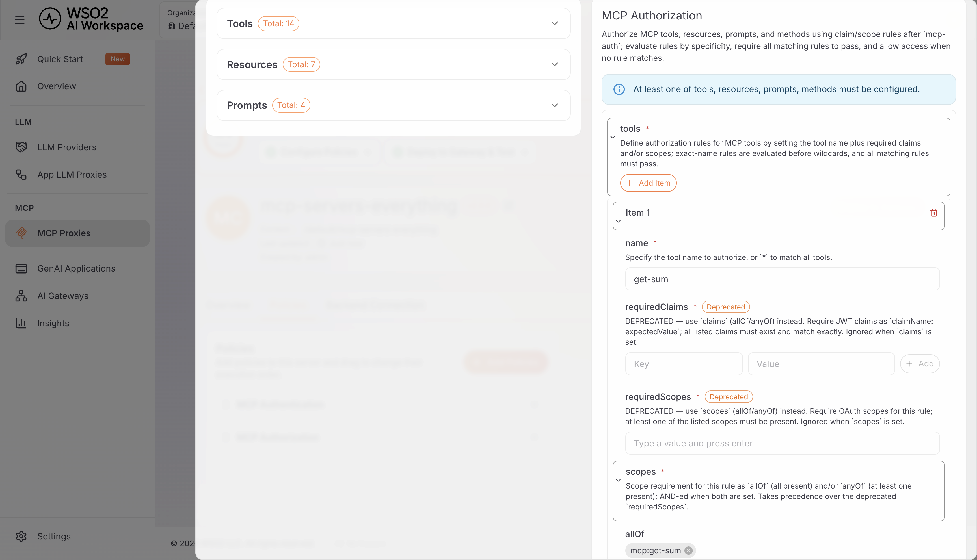Collapse the scopes section chevron

pyautogui.click(x=618, y=480)
